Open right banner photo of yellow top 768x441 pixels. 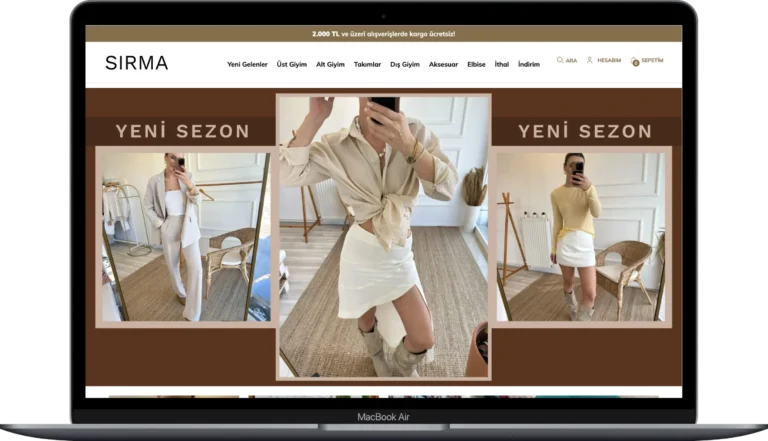click(581, 237)
